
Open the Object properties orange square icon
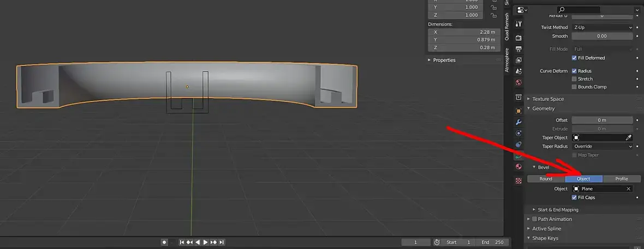(518, 111)
